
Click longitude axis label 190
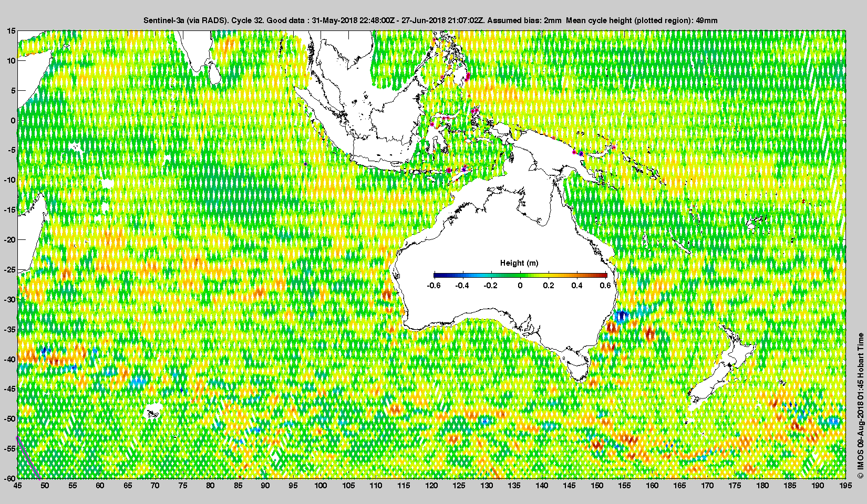pos(818,486)
